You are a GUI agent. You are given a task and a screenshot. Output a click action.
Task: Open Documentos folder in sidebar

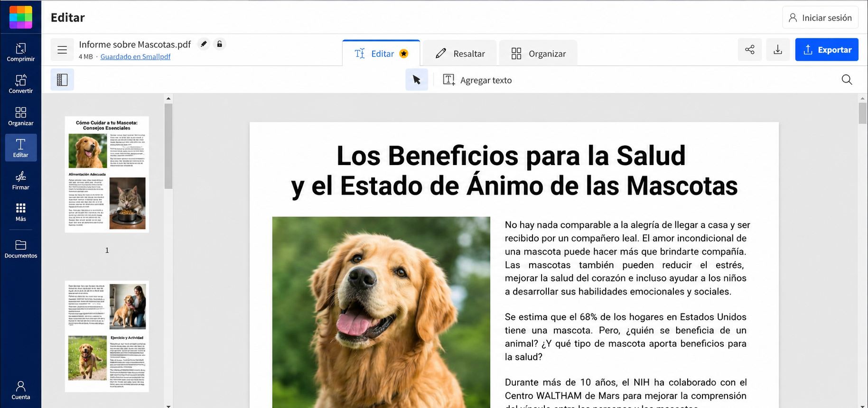point(21,249)
